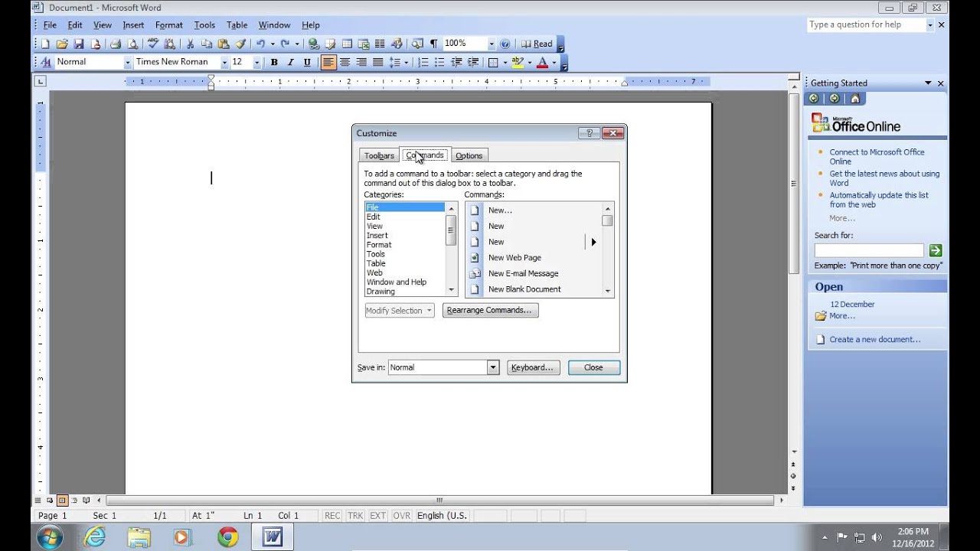Image resolution: width=980 pixels, height=551 pixels.
Task: Expand Font Color dropdown arrow
Action: 554,63
